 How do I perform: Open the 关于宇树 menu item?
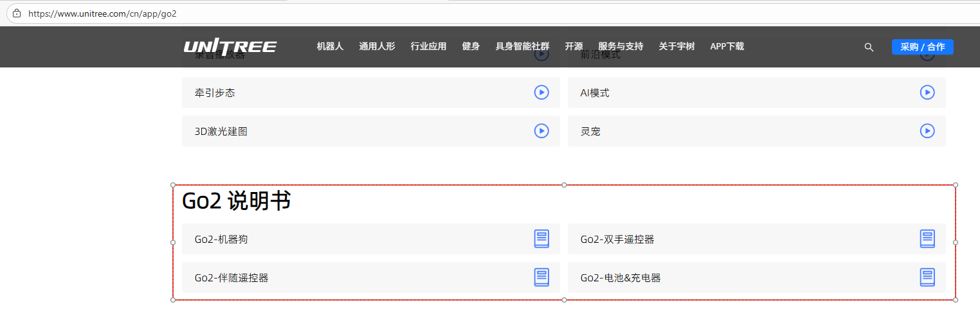[676, 46]
